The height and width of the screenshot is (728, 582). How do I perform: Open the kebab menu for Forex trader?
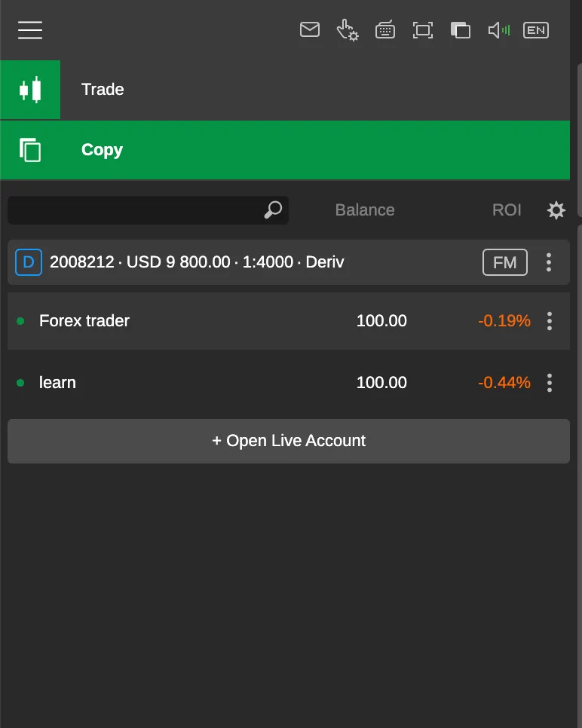550,320
